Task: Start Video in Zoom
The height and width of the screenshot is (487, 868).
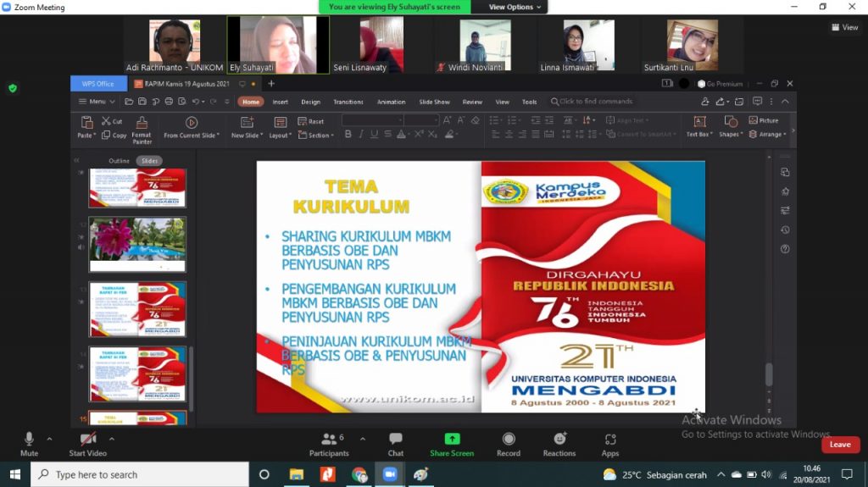Action: [87, 445]
